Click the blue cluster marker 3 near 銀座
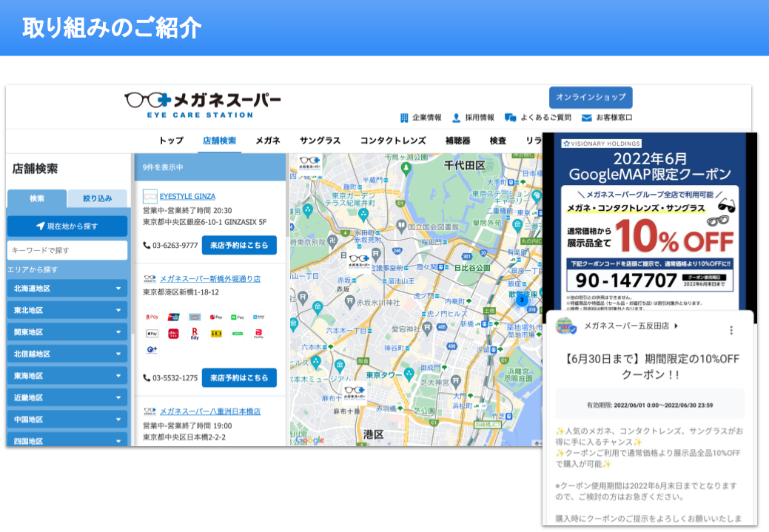Screen dimensions: 769x532 coord(522,300)
